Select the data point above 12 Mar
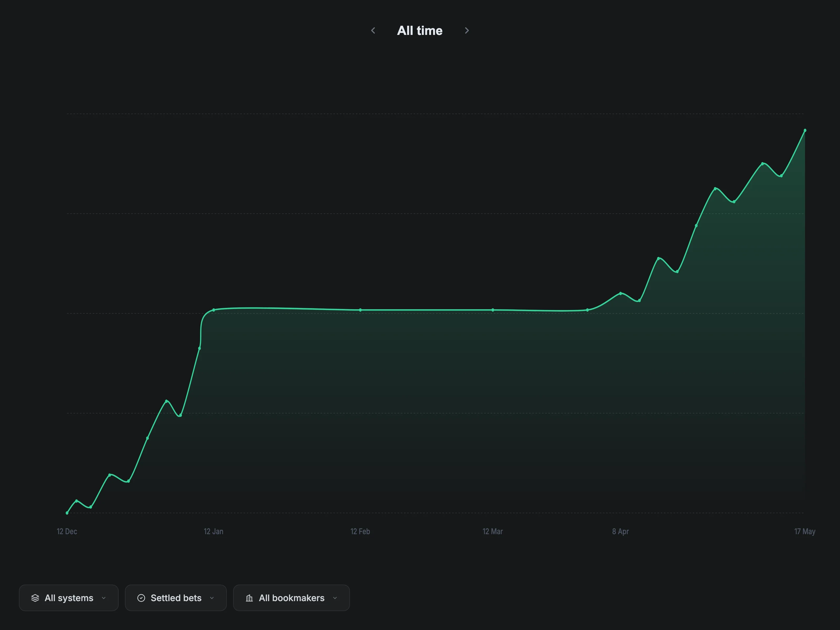The height and width of the screenshot is (630, 840). 493,310
